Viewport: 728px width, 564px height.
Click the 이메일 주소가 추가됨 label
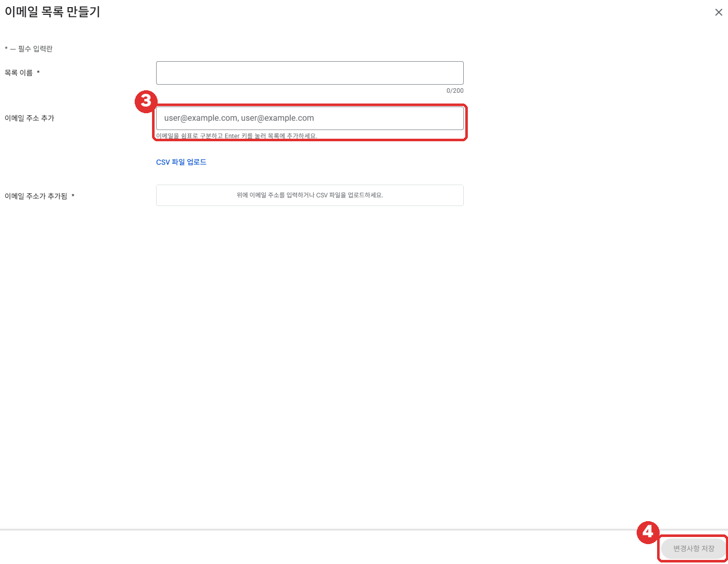click(x=36, y=196)
